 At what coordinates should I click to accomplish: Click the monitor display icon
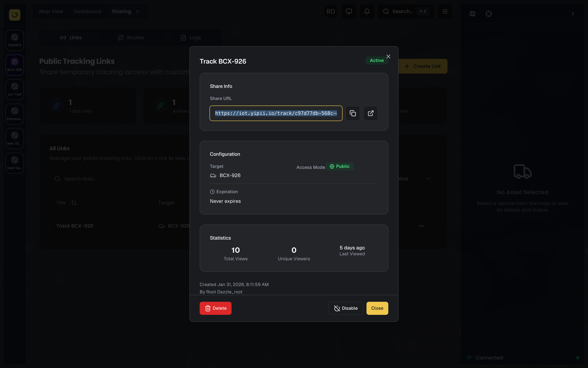349,11
